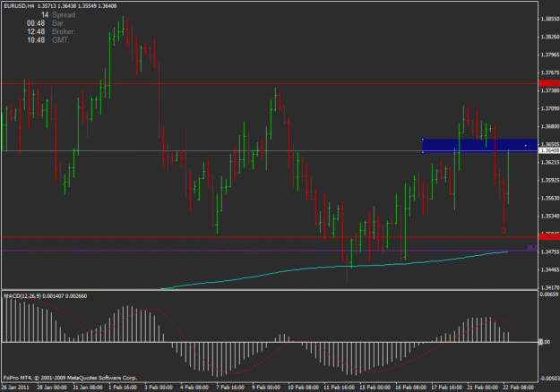Click the GMT time value 10:48
560x392 pixels.
(x=36, y=40)
